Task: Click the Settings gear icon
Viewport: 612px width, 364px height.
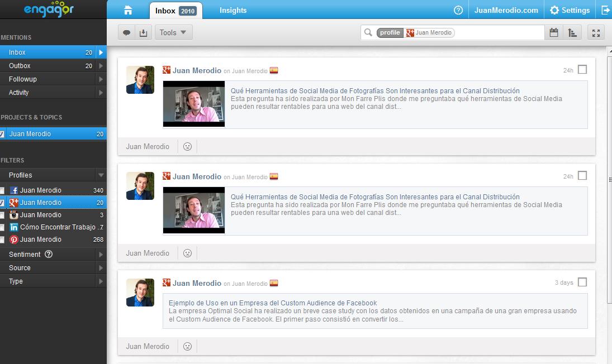Action: click(x=554, y=10)
